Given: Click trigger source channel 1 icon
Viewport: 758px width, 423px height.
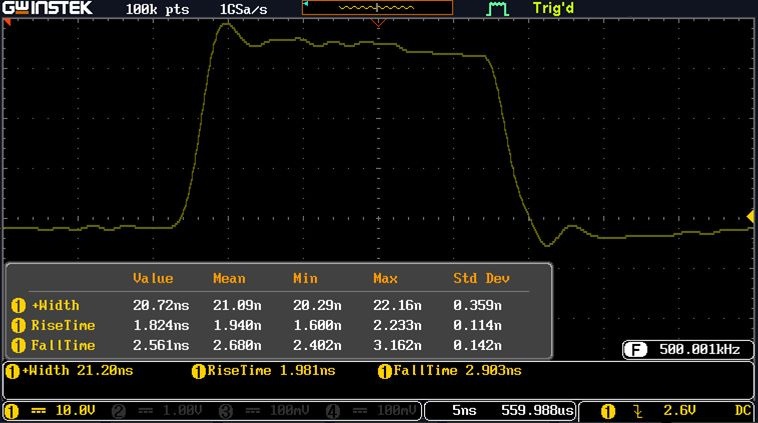Looking at the screenshot, I should (608, 411).
